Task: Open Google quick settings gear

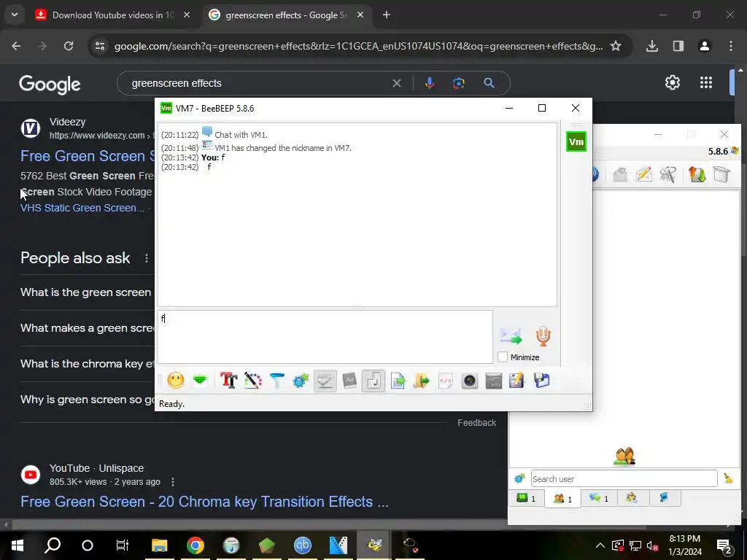Action: [x=672, y=83]
